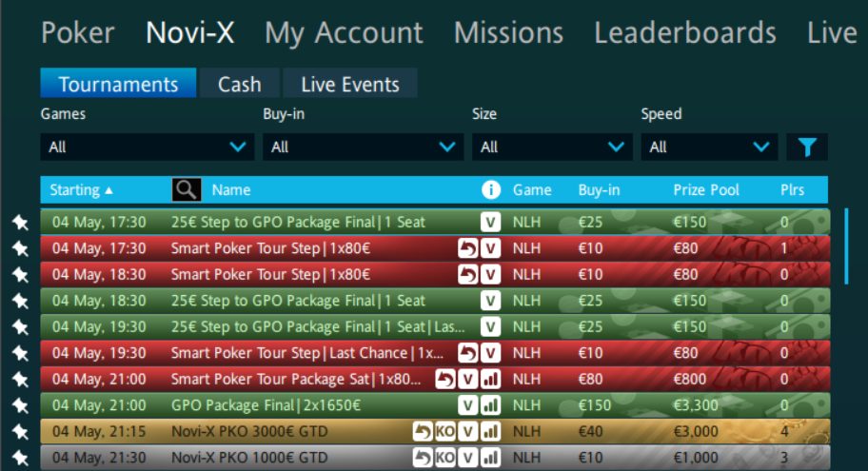868x471 pixels.
Task: Toggle favorite star for 17:30 25€ Step row
Action: 20,222
